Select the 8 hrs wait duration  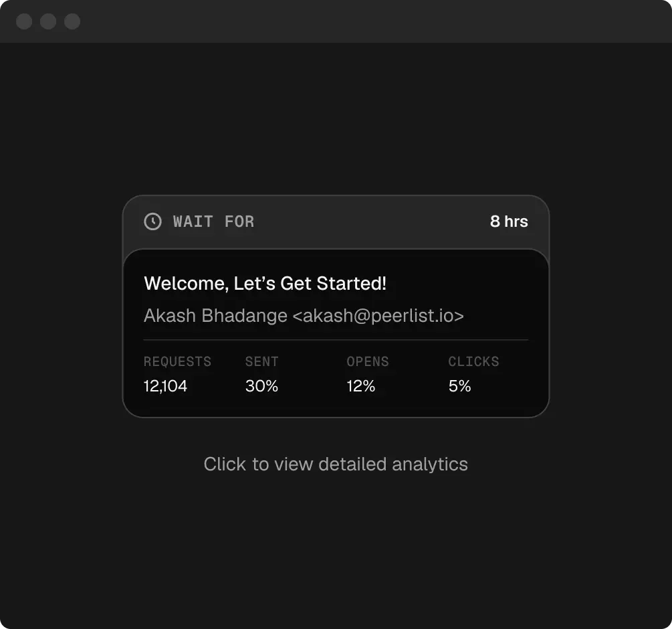click(x=509, y=221)
